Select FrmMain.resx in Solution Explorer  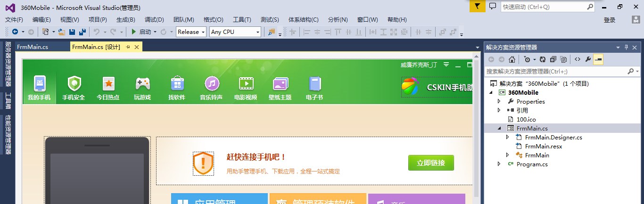(x=543, y=147)
